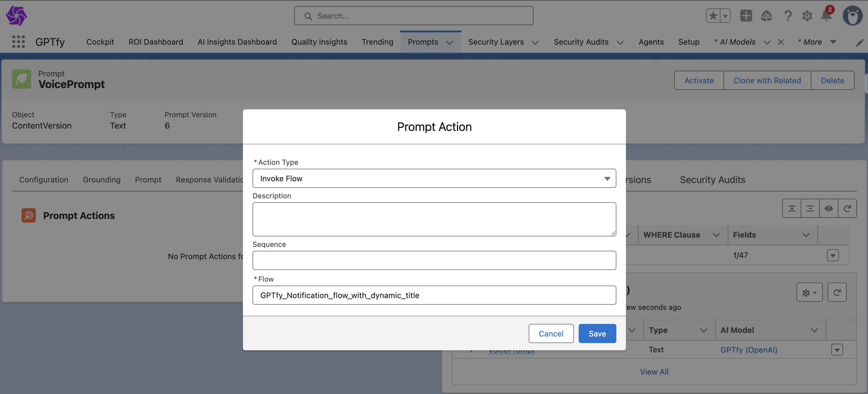
Task: Open the Cockpit navigation tab
Action: pos(100,42)
